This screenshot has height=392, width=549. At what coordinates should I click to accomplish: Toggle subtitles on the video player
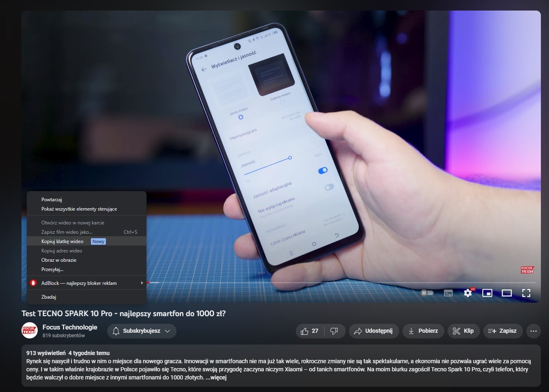(448, 293)
